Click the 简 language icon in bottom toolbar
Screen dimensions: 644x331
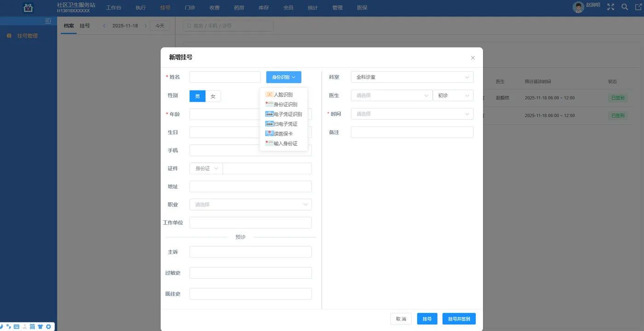(x=32, y=326)
